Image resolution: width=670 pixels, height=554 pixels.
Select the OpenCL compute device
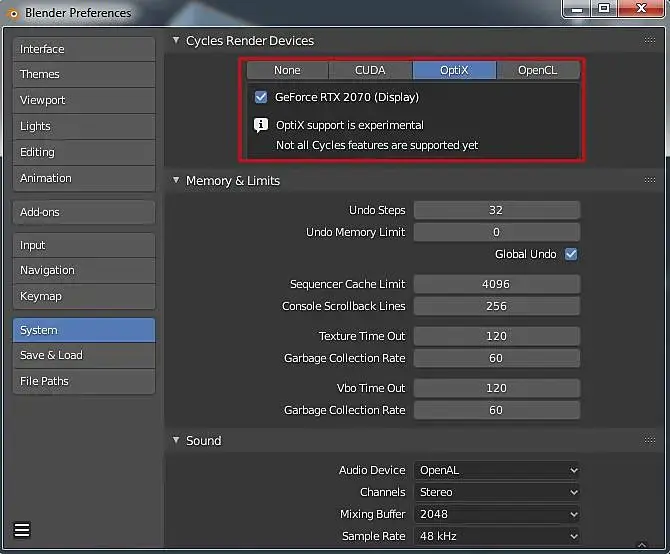click(x=538, y=70)
